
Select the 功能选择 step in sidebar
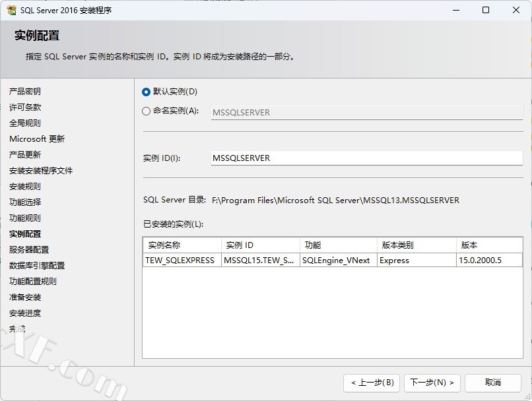pyautogui.click(x=25, y=202)
